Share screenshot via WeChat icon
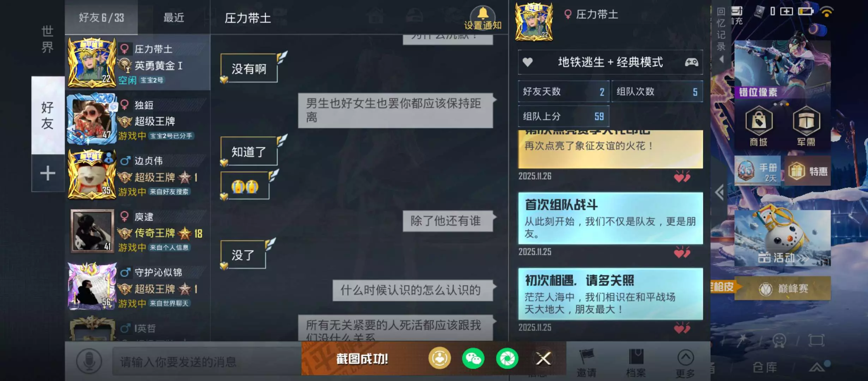The image size is (868, 381). click(473, 358)
